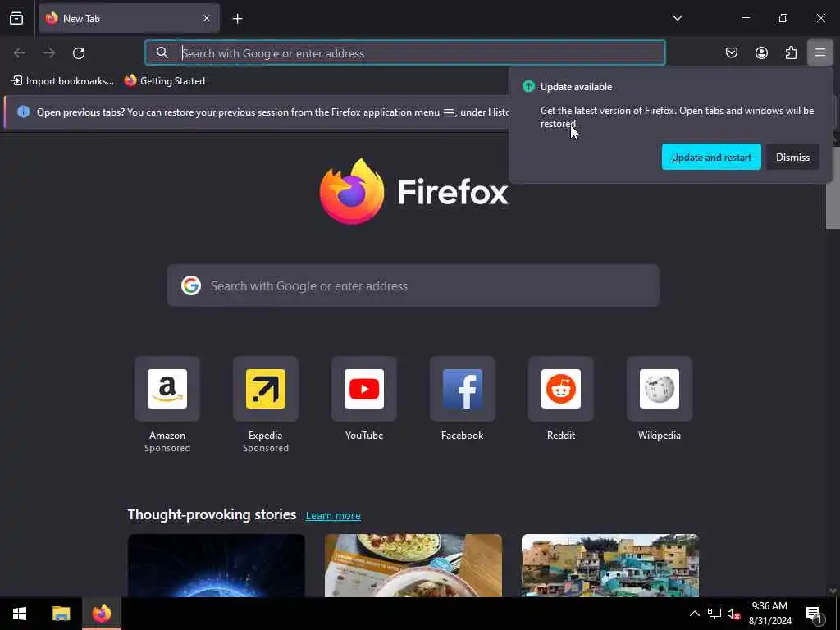Click the muted volume tray icon
This screenshot has height=630, width=840.
point(733,614)
